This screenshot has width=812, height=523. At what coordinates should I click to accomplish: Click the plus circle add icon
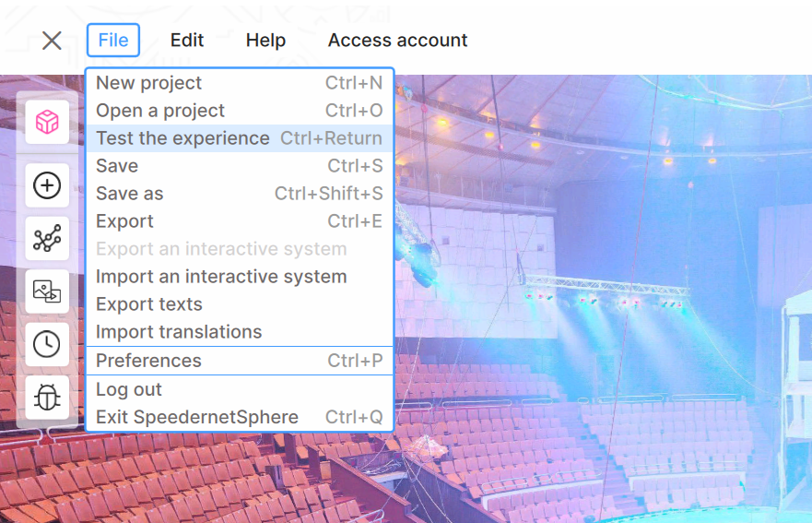(x=47, y=186)
